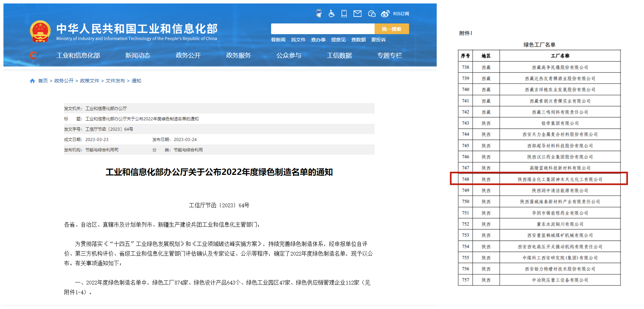This screenshot has width=644, height=309.
Task: Open the envelope mail icon
Action: 357,13
